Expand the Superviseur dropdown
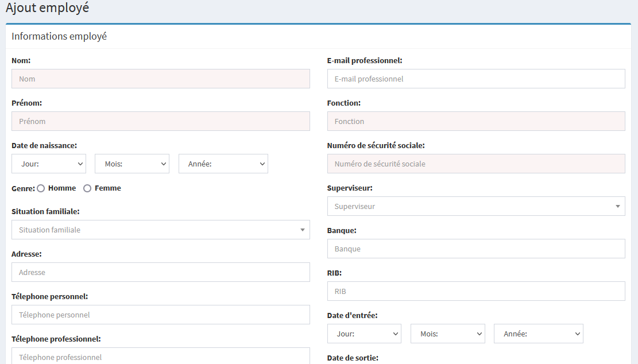 475,206
